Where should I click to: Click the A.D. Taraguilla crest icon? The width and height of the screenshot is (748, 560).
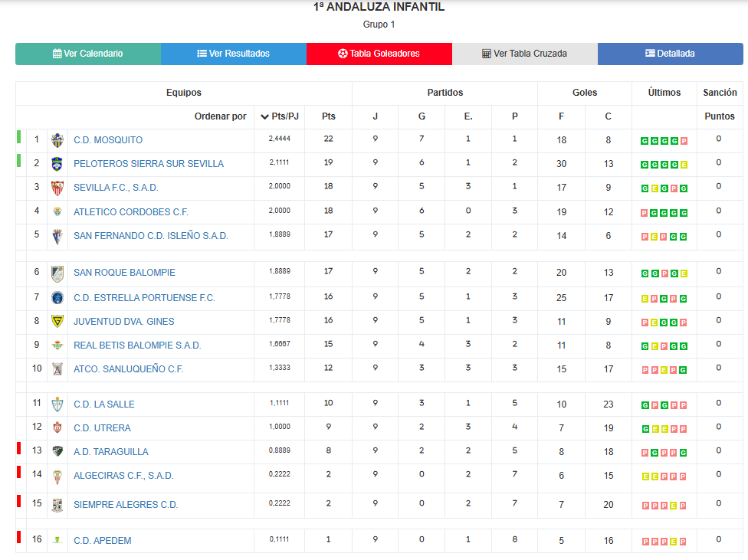coord(57,451)
